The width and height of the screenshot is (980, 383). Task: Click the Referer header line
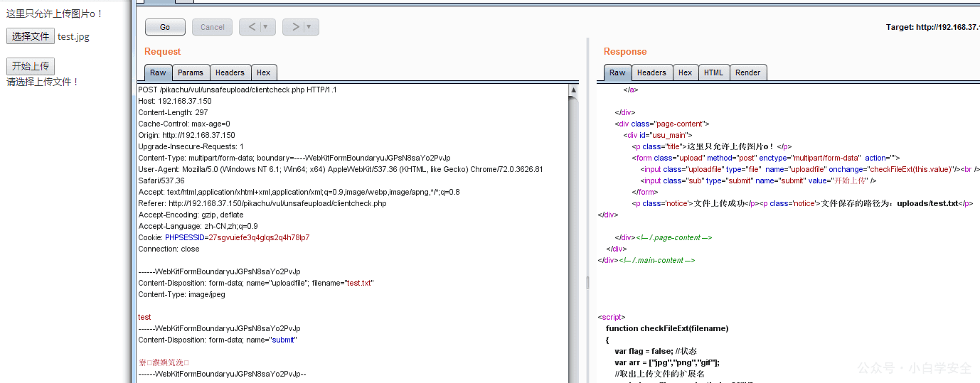(x=262, y=203)
